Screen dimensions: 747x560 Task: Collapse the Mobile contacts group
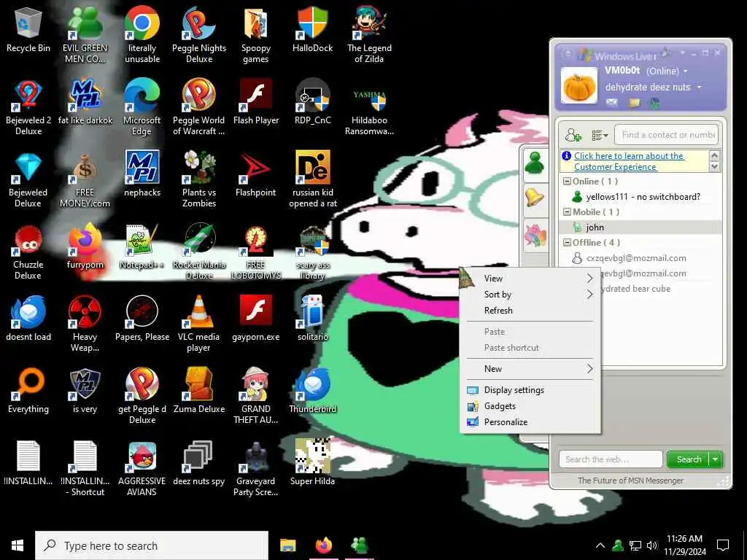tap(567, 212)
